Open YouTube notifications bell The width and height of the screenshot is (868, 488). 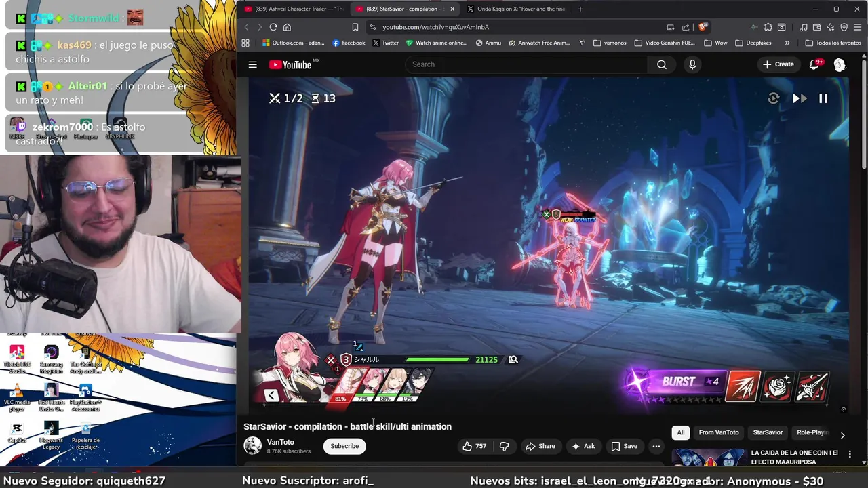814,64
